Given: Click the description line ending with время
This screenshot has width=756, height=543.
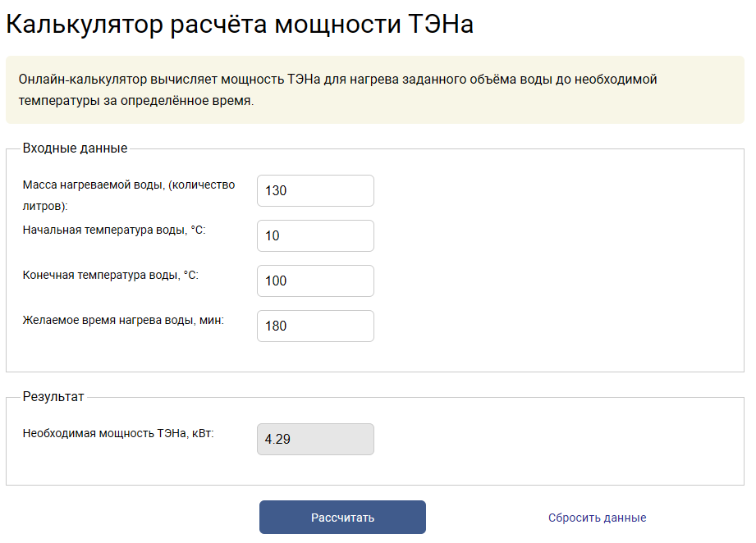Looking at the screenshot, I should [x=136, y=101].
